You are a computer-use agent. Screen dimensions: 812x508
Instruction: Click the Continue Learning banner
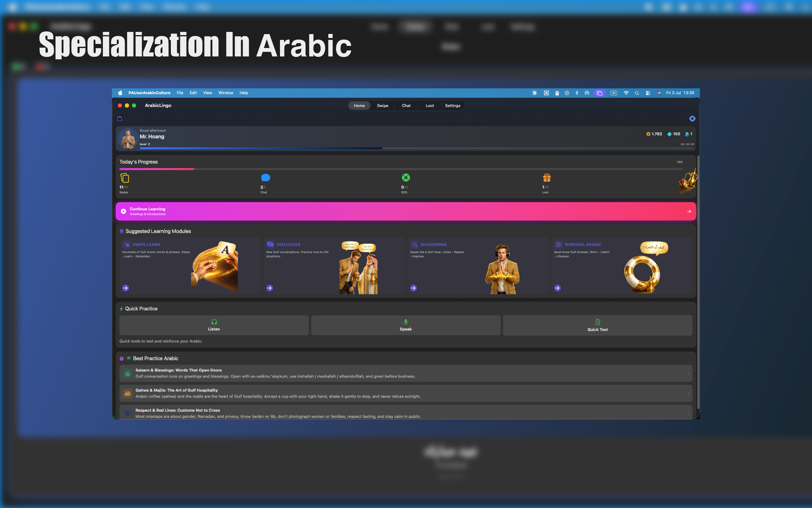(x=406, y=211)
